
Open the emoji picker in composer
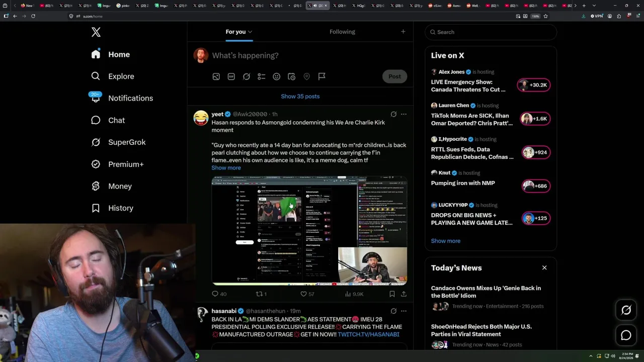tap(276, 76)
